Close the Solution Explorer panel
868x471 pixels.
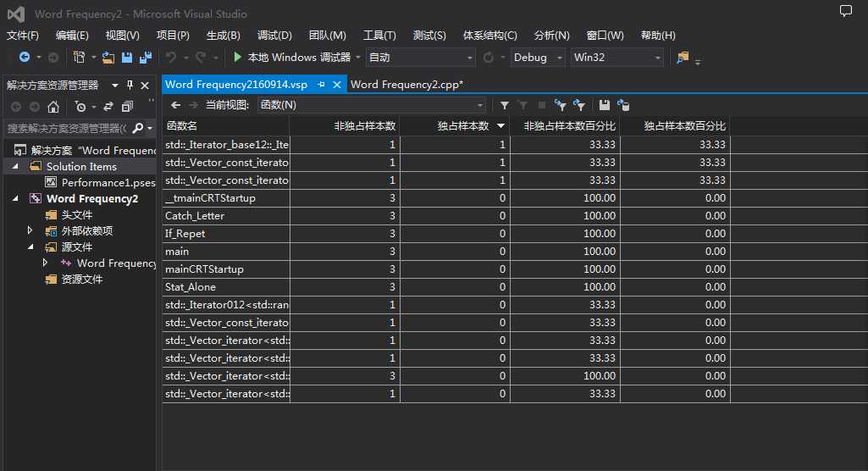tap(145, 86)
